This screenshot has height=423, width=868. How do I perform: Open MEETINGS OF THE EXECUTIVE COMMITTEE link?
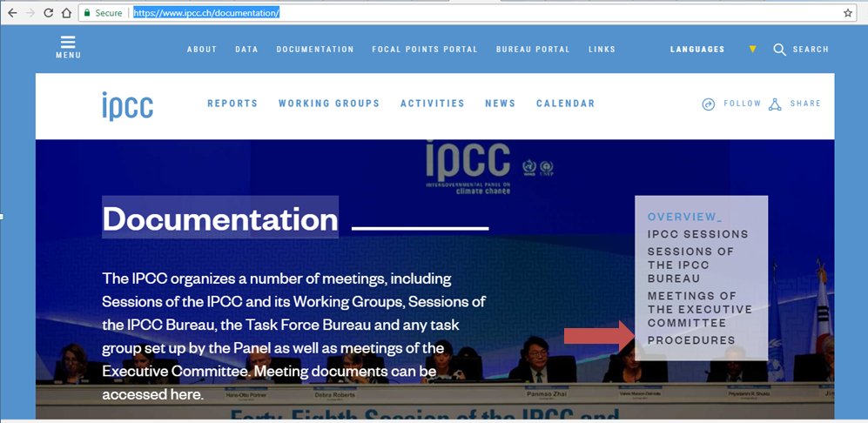pos(700,310)
